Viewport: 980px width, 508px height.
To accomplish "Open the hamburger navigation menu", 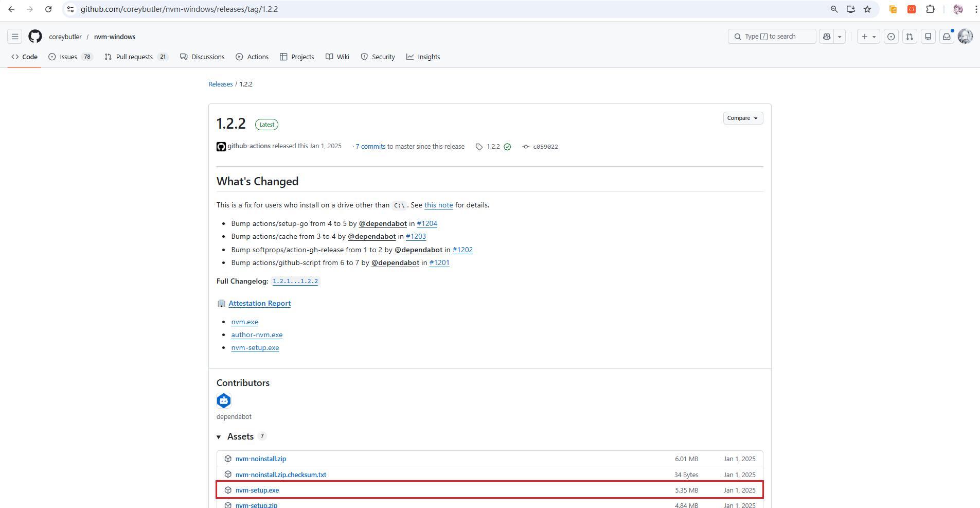I will point(15,37).
